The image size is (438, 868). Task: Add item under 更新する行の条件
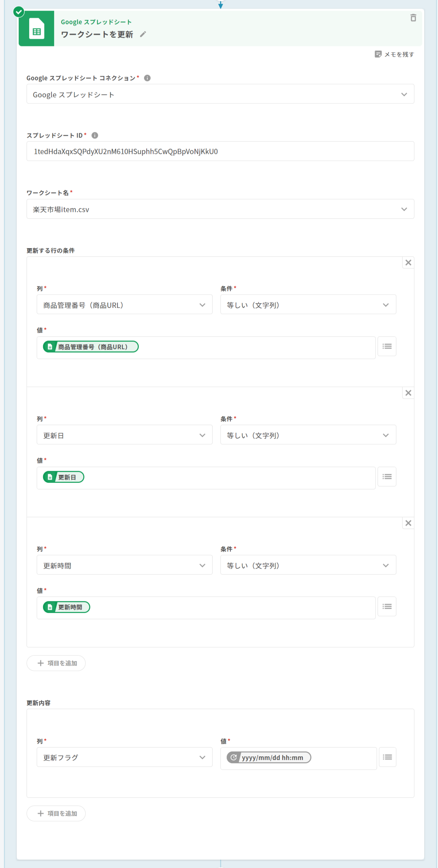[x=56, y=663]
